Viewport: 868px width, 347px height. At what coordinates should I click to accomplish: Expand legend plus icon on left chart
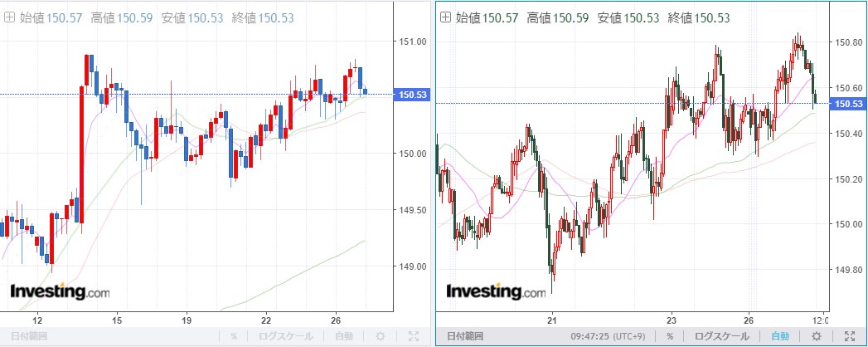click(9, 17)
